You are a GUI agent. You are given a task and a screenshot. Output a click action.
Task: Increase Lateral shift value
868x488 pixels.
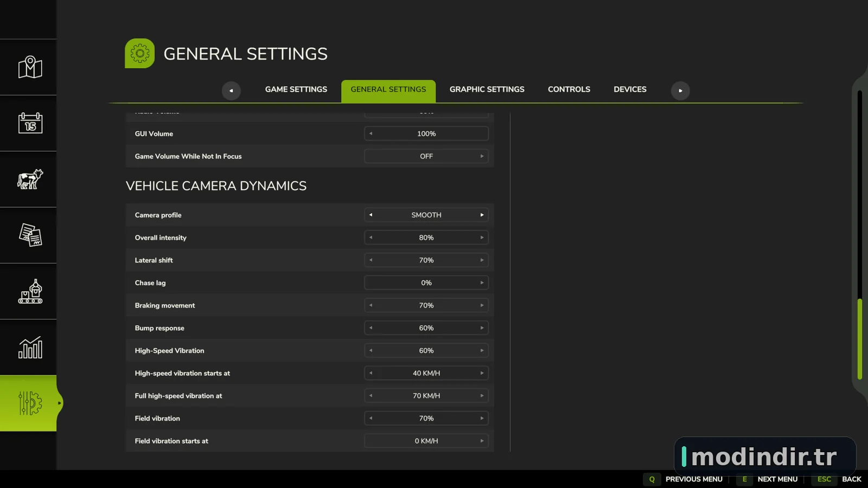pos(482,260)
